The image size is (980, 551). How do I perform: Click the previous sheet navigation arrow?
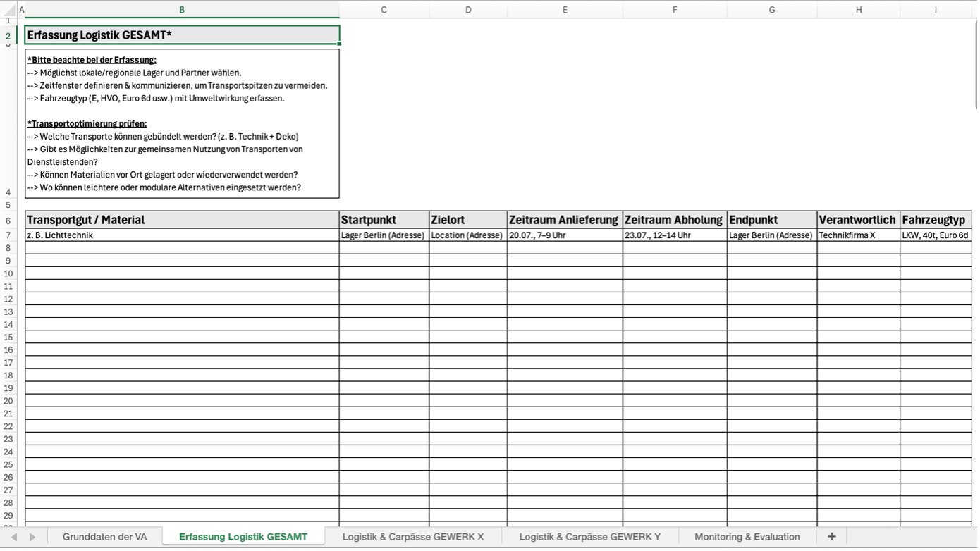click(x=14, y=537)
